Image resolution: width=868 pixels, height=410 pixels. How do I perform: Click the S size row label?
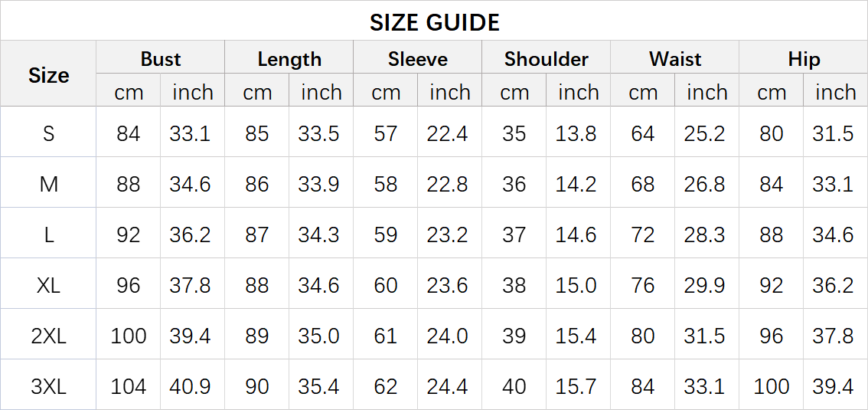(x=48, y=133)
